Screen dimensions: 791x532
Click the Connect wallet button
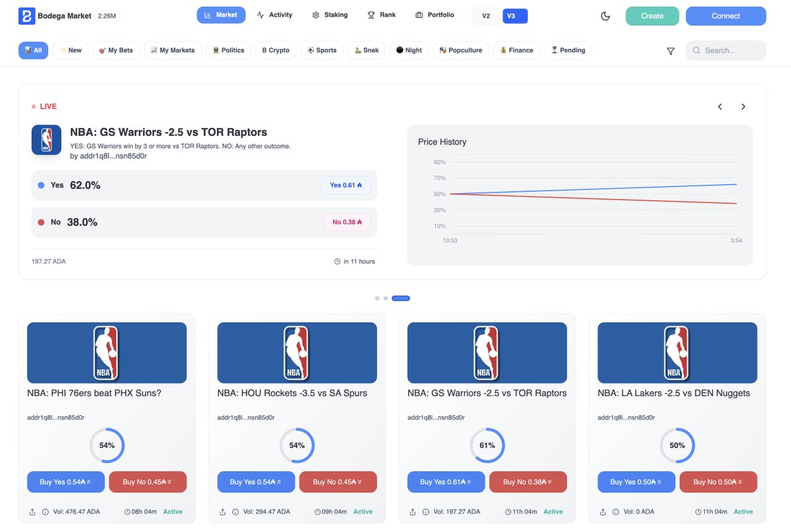pos(726,16)
